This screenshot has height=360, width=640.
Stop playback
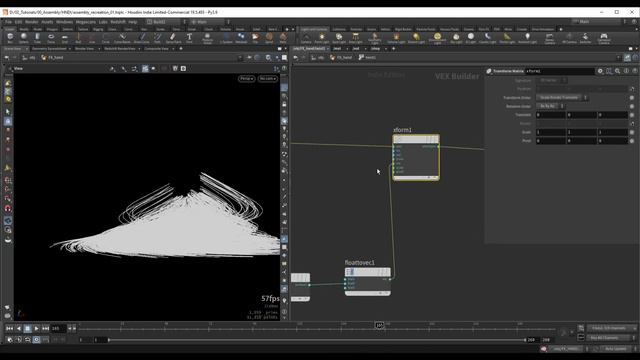coord(27,328)
